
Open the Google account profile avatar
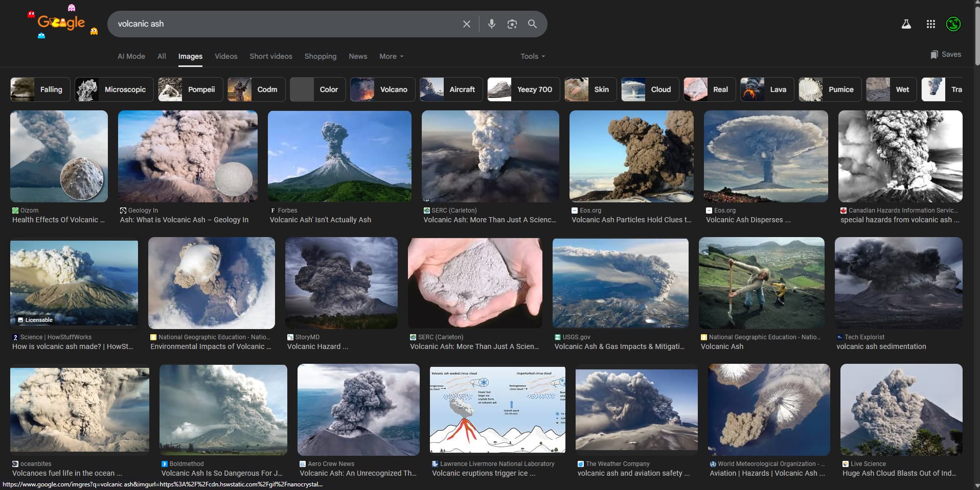[953, 24]
